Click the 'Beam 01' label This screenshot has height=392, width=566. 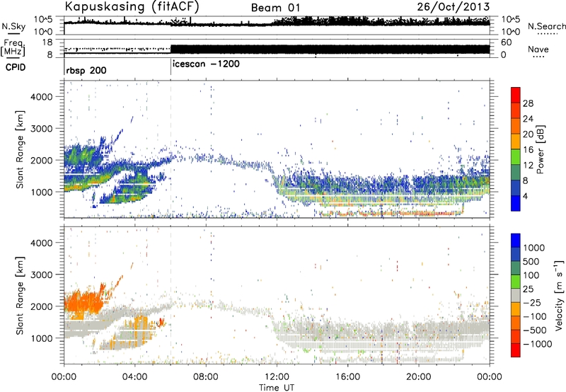(x=275, y=8)
